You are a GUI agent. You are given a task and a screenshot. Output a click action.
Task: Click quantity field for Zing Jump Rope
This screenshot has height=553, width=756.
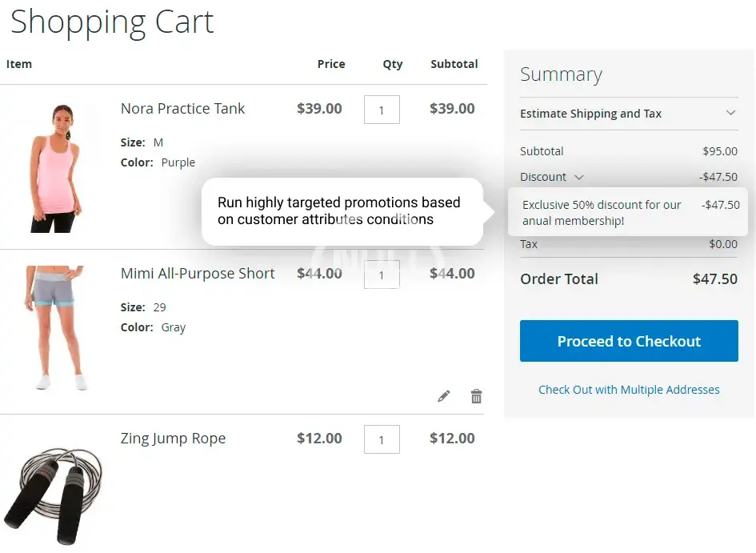pyautogui.click(x=382, y=439)
